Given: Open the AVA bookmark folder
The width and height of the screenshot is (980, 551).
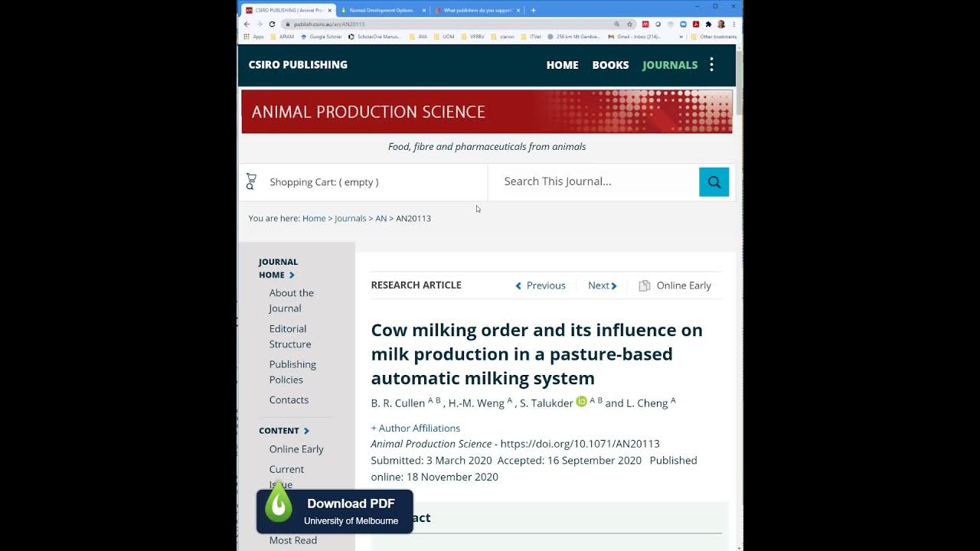Looking at the screenshot, I should tap(418, 37).
